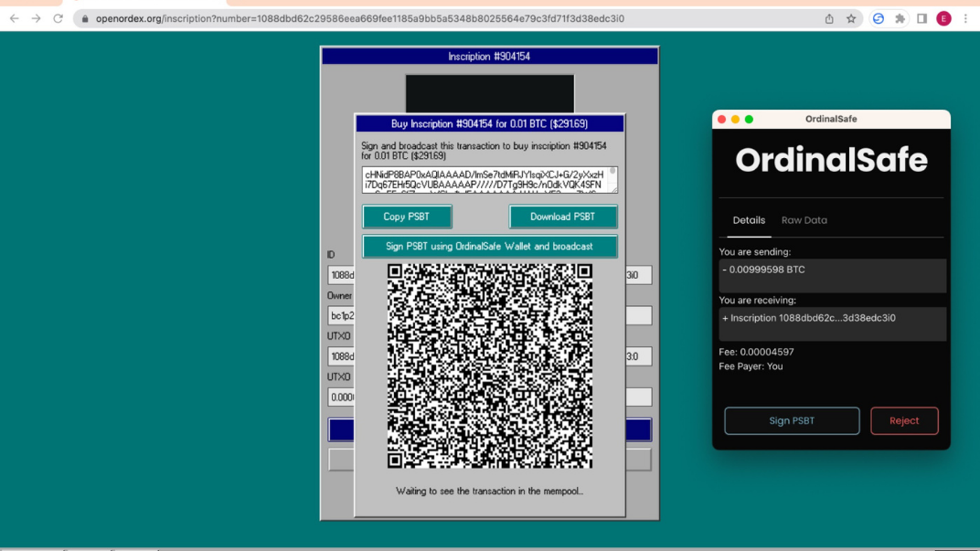Click 'Waiting to see the transaction' status text
Screen dimensions: 980x551
pos(489,492)
